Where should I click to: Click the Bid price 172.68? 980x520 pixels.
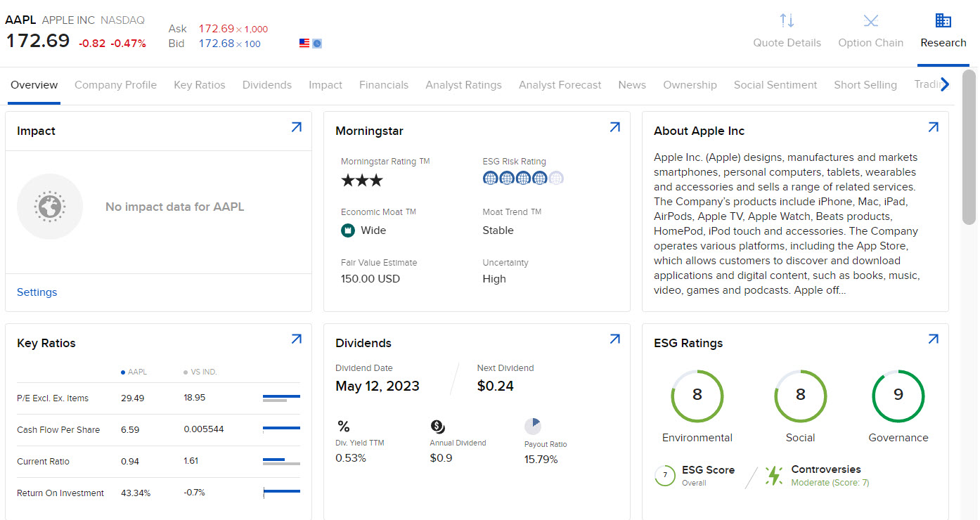pos(217,44)
